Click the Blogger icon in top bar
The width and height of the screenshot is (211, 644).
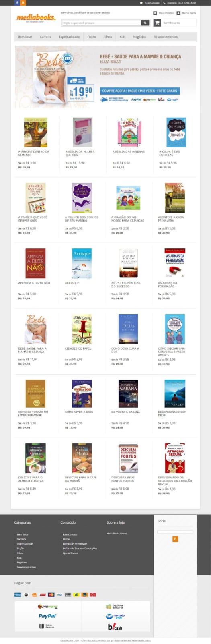[23, 3]
